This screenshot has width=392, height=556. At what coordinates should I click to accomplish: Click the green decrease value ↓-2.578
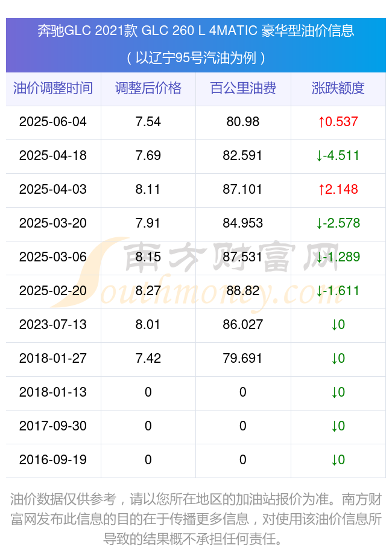click(338, 223)
